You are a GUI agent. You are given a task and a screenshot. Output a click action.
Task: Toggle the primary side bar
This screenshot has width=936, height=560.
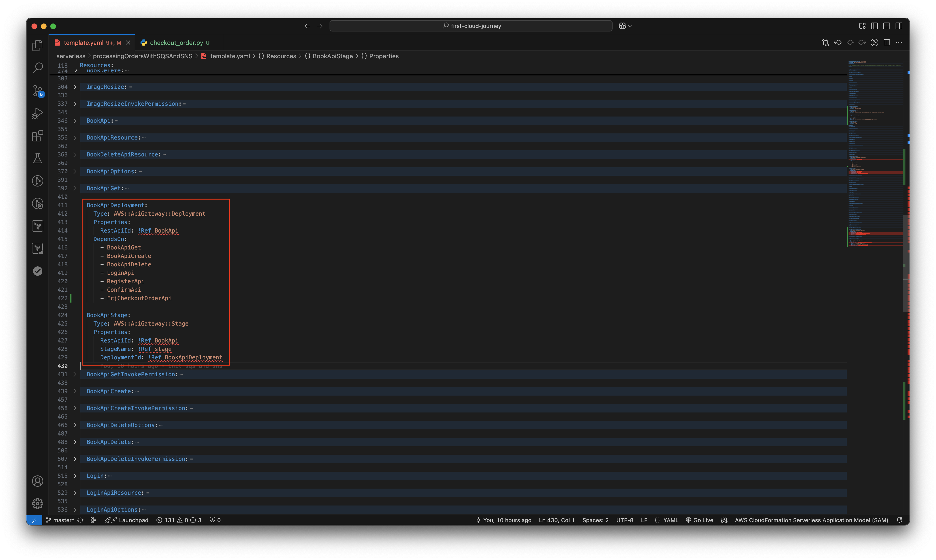(x=874, y=26)
